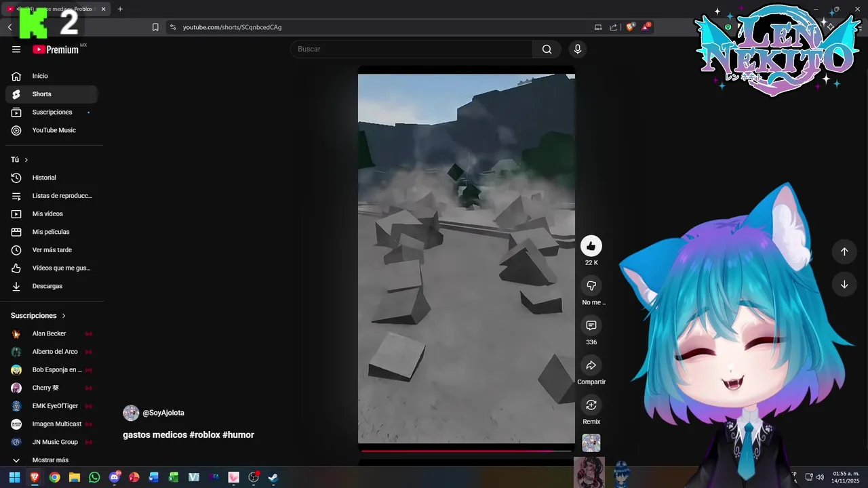Close the current YouTube browser tab

(x=103, y=9)
